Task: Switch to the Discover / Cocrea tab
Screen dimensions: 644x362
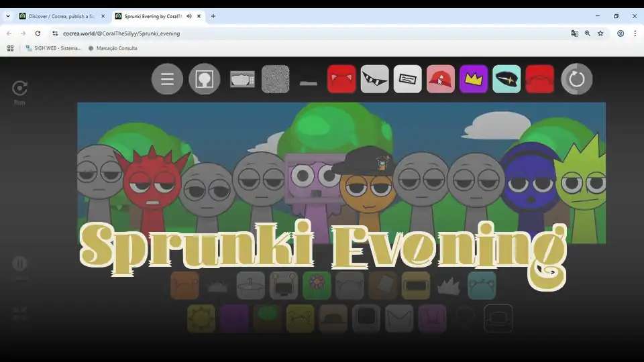Action: 61,16
